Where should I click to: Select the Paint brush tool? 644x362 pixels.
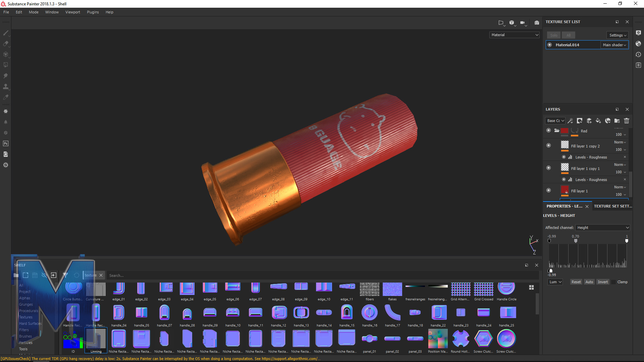click(6, 33)
